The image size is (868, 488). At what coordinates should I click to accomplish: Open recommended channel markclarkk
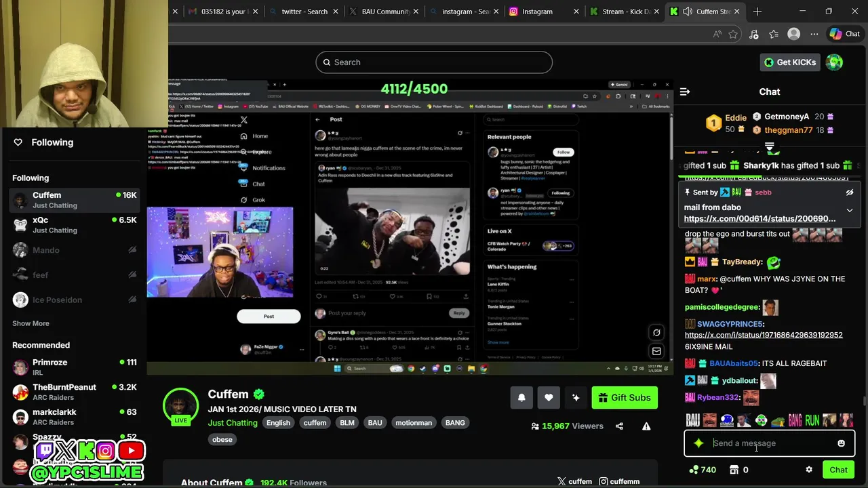click(75, 417)
